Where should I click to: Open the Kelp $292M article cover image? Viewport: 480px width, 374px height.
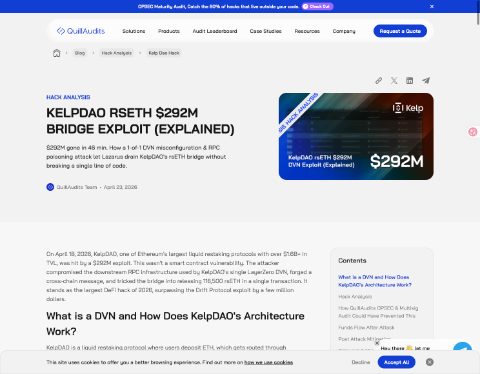[356, 136]
